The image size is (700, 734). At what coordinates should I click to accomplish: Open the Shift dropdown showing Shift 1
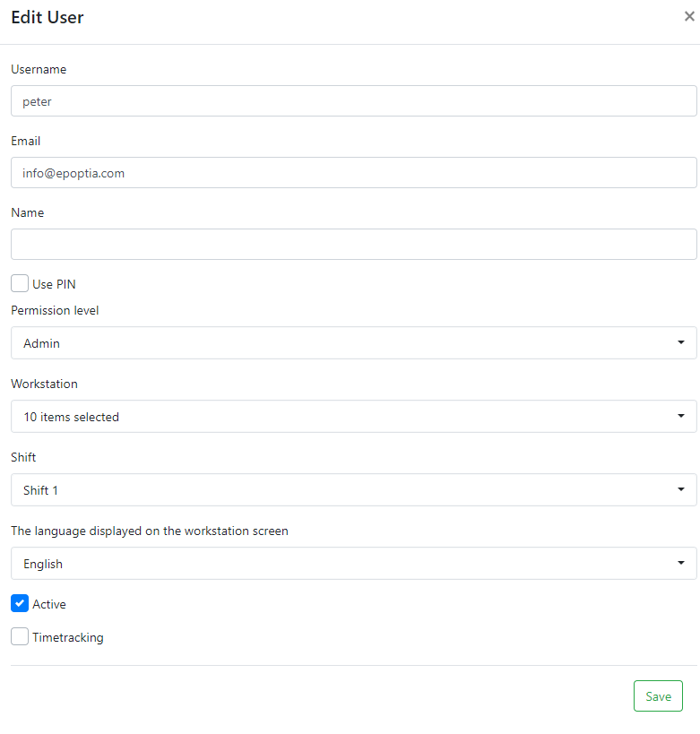point(353,489)
